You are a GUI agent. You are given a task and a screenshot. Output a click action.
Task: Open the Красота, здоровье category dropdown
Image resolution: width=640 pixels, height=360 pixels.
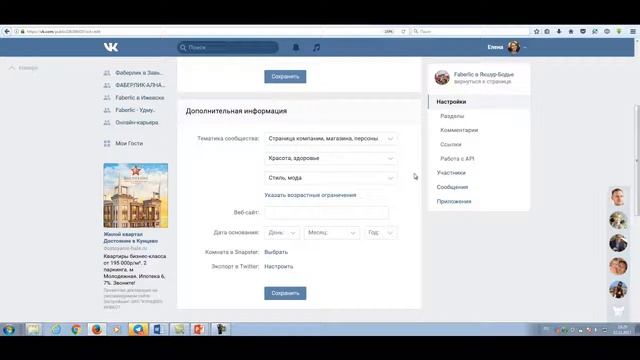click(x=331, y=158)
